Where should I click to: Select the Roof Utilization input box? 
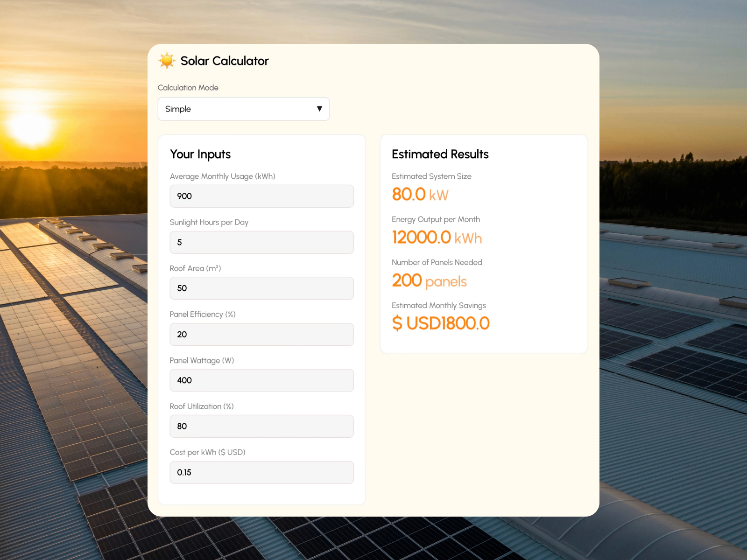click(x=261, y=426)
